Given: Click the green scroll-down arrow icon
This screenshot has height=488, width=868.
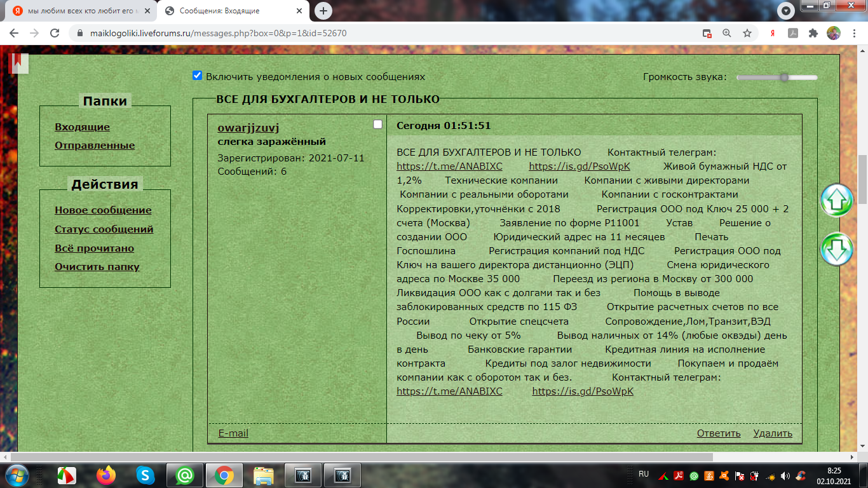Looking at the screenshot, I should pyautogui.click(x=836, y=249).
